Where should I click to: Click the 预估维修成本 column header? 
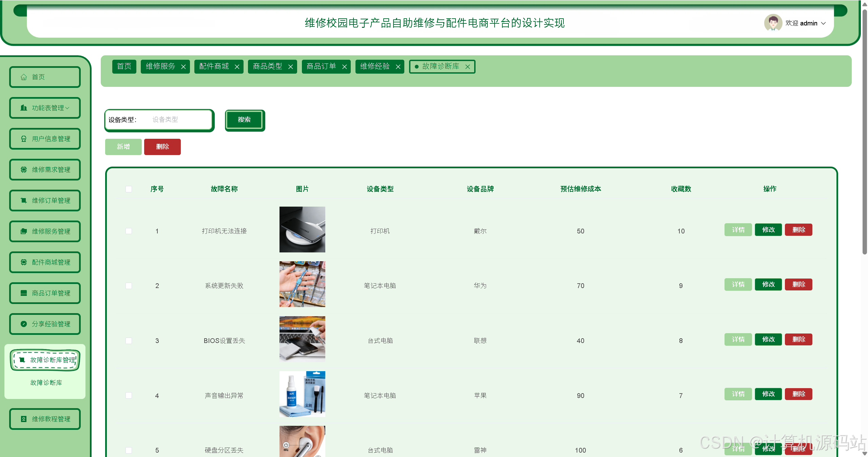point(581,189)
